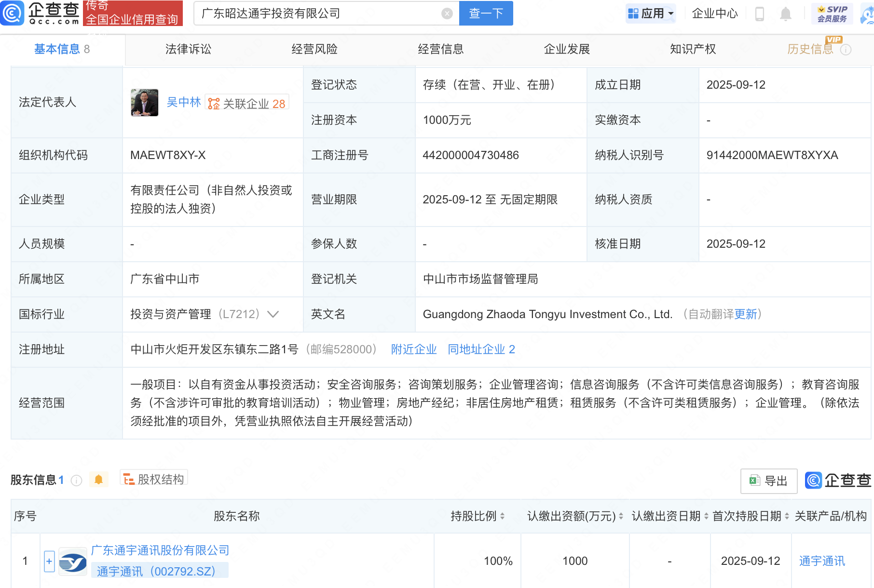874x588 pixels.
Task: Open the notifications bell in header
Action: (786, 13)
